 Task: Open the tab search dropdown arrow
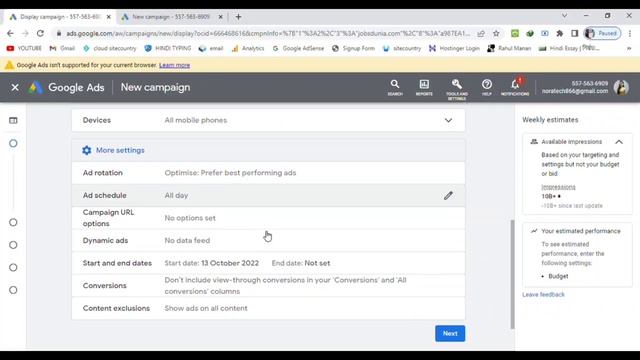point(564,16)
